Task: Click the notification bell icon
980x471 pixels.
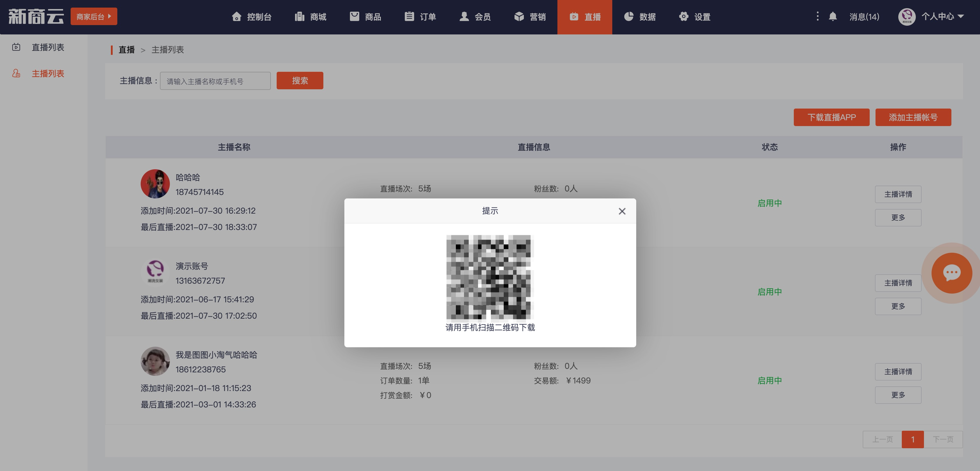Action: point(833,16)
